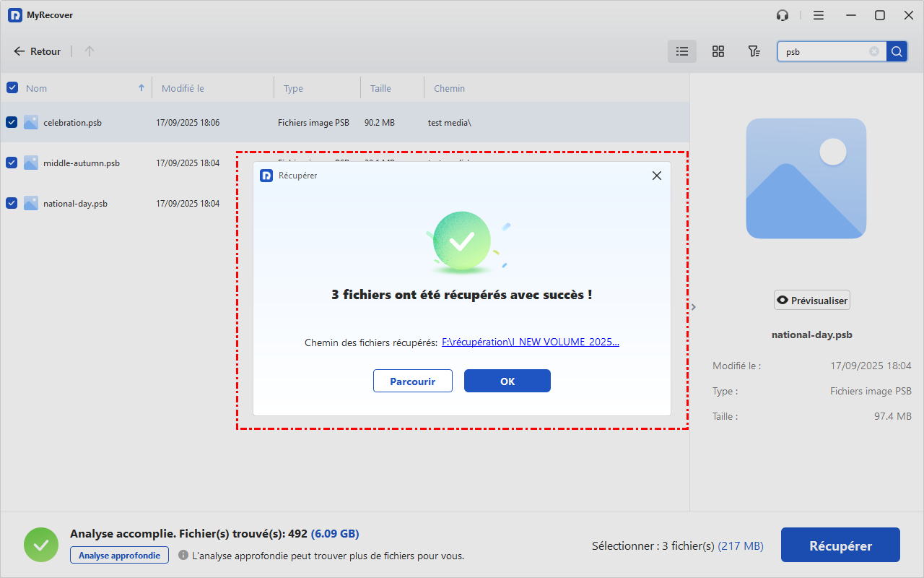This screenshot has width=924, height=578.
Task: Click the headset support icon
Action: [782, 15]
